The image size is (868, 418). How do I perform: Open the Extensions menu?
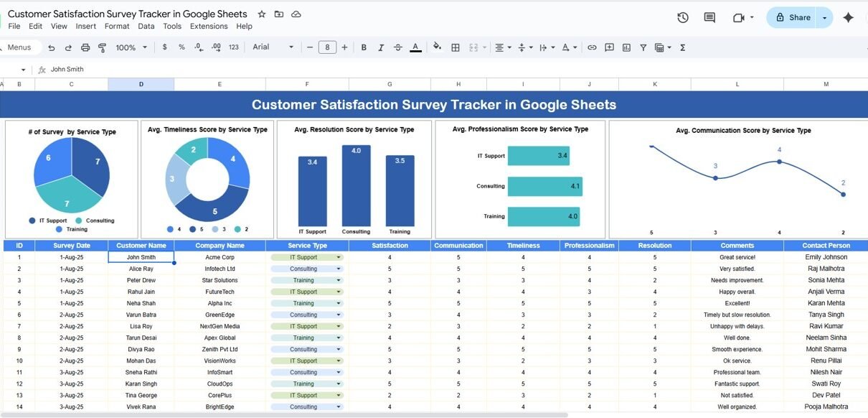209,27
